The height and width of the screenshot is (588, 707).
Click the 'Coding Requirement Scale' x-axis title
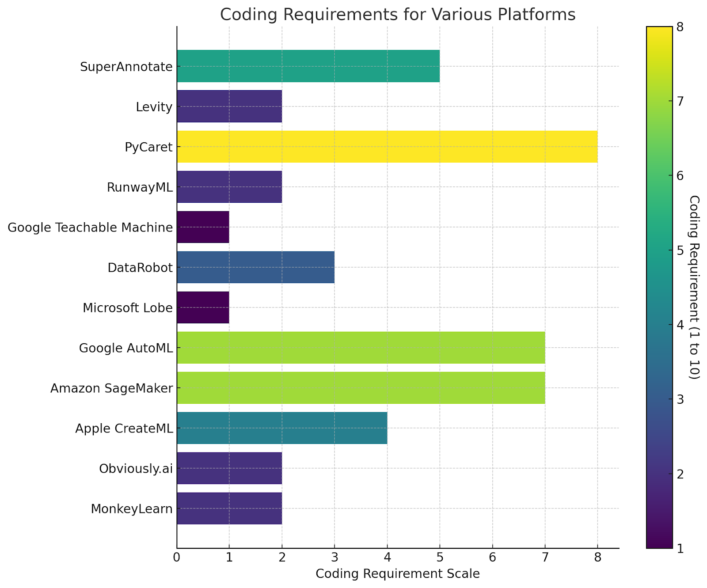pyautogui.click(x=398, y=574)
